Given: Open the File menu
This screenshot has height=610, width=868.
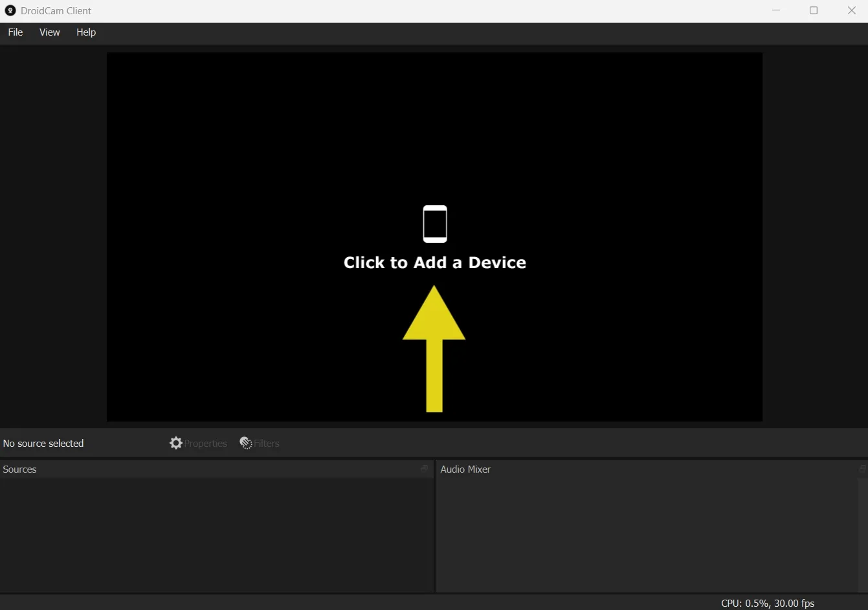Looking at the screenshot, I should pyautogui.click(x=16, y=32).
